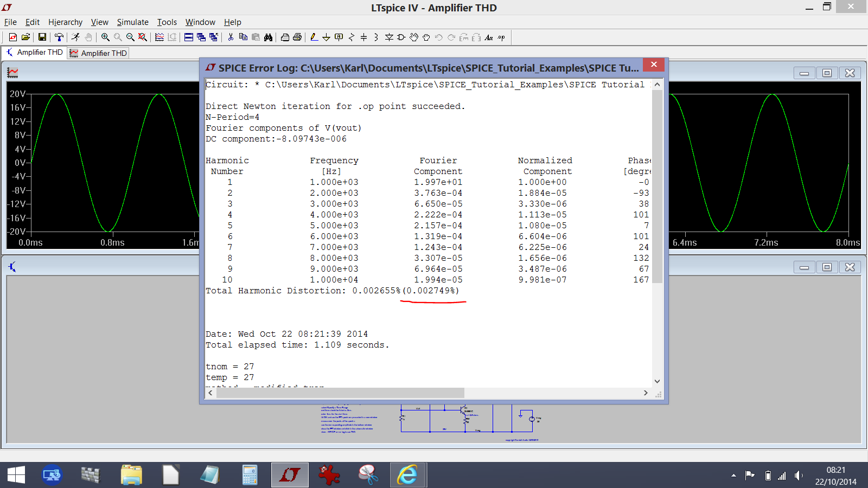Viewport: 868px width, 488px height.
Task: Select the draw wire pencil tool
Action: pyautogui.click(x=314, y=37)
